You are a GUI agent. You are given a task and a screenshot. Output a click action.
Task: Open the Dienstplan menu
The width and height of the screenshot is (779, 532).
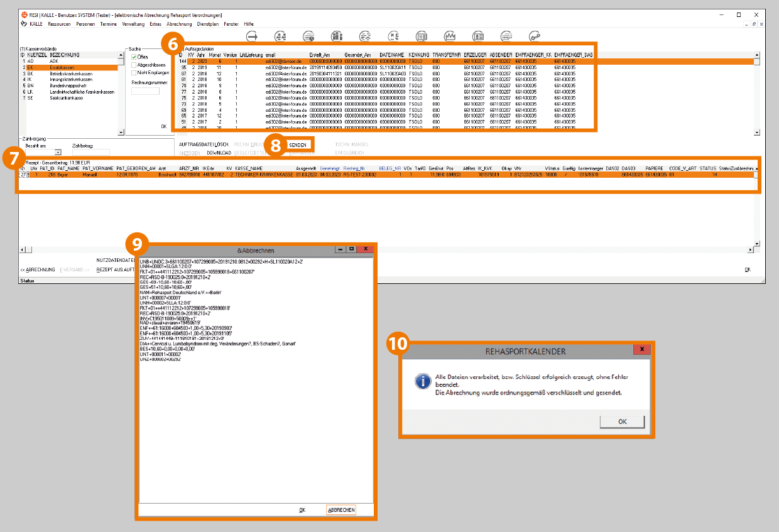coord(207,23)
